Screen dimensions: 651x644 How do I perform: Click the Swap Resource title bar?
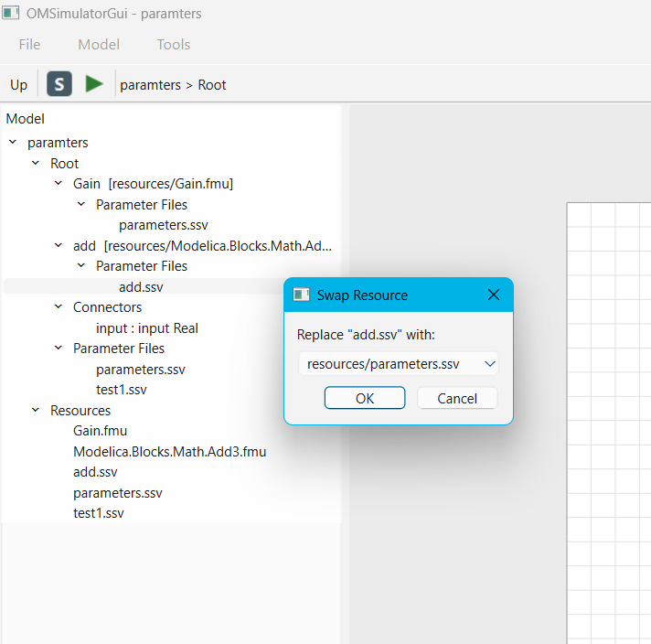399,295
